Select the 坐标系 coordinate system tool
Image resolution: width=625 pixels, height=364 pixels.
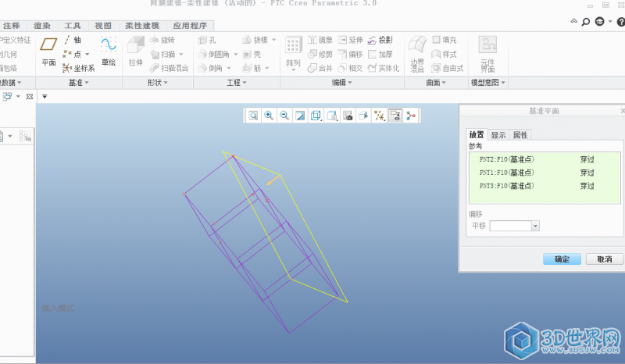79,68
